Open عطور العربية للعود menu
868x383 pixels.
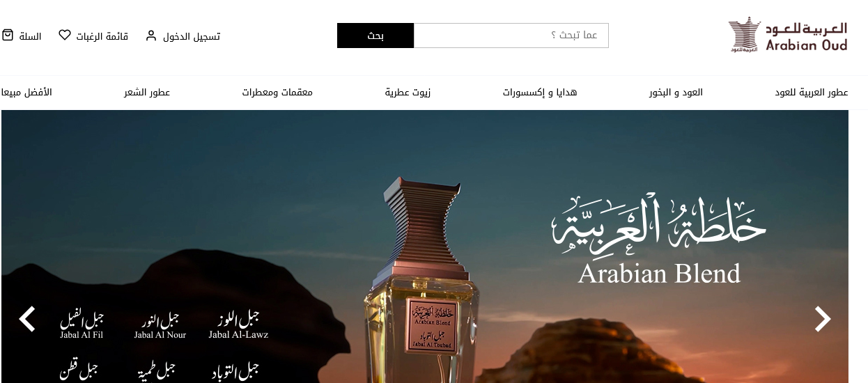(x=812, y=93)
